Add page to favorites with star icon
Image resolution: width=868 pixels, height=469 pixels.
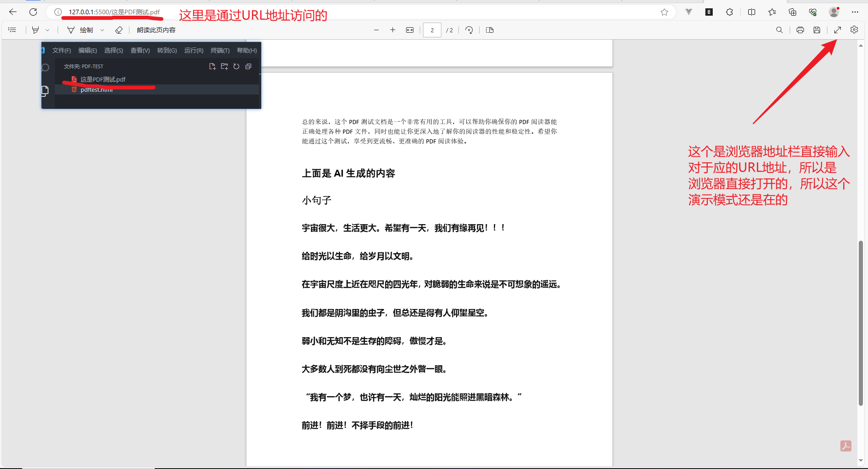pos(664,12)
